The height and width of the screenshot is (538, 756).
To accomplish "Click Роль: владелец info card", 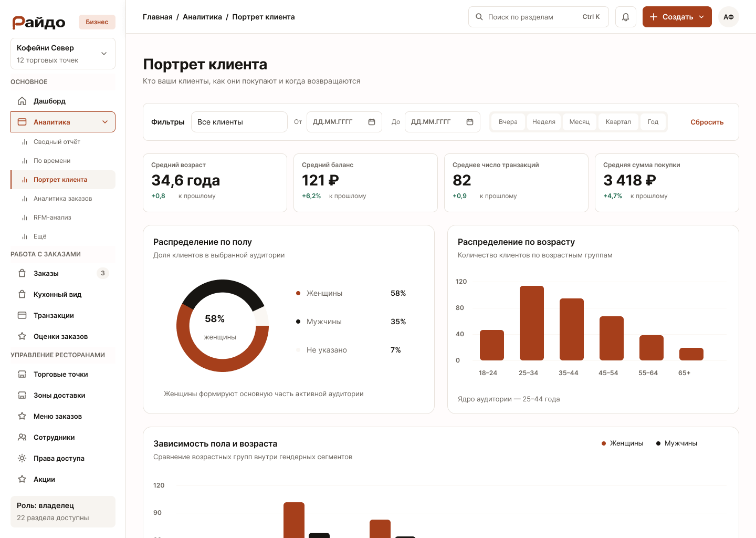I will tap(63, 512).
